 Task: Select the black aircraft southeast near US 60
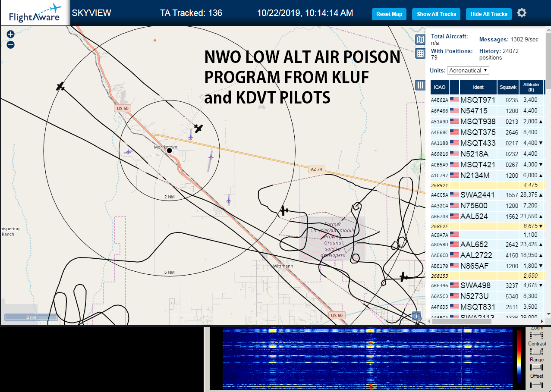click(403, 277)
